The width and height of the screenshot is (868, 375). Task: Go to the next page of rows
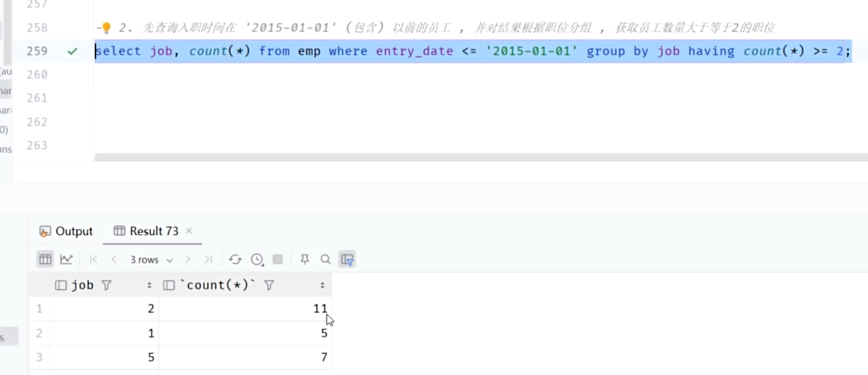188,259
